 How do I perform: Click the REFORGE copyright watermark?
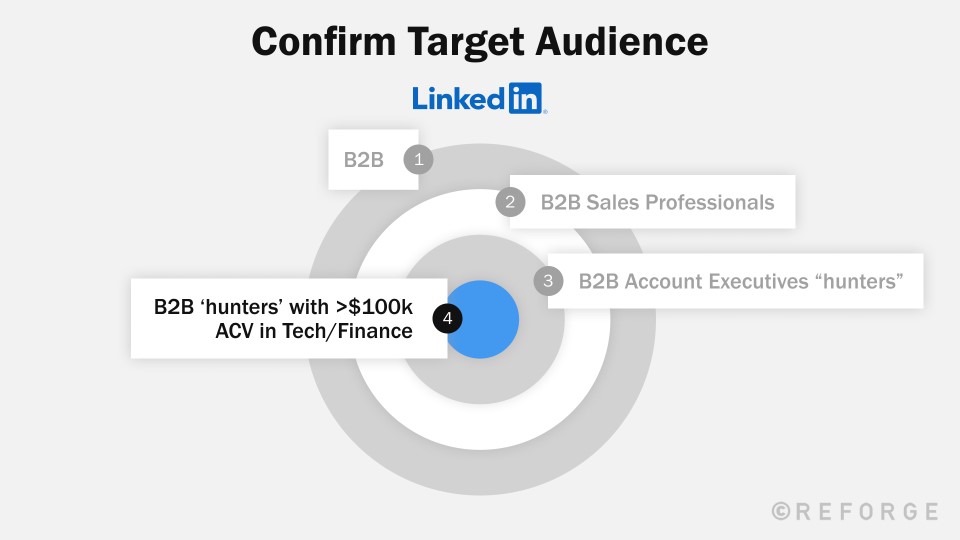(855, 511)
